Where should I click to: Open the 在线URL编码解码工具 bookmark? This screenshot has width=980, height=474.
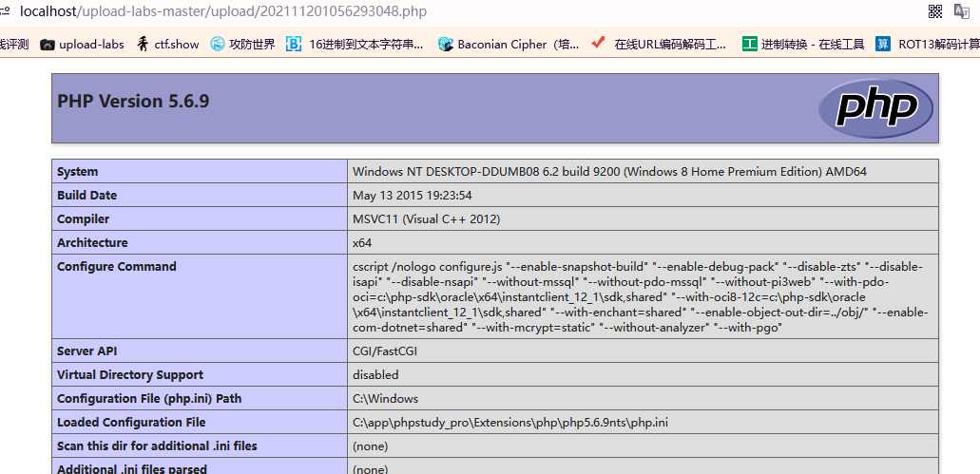pyautogui.click(x=660, y=45)
